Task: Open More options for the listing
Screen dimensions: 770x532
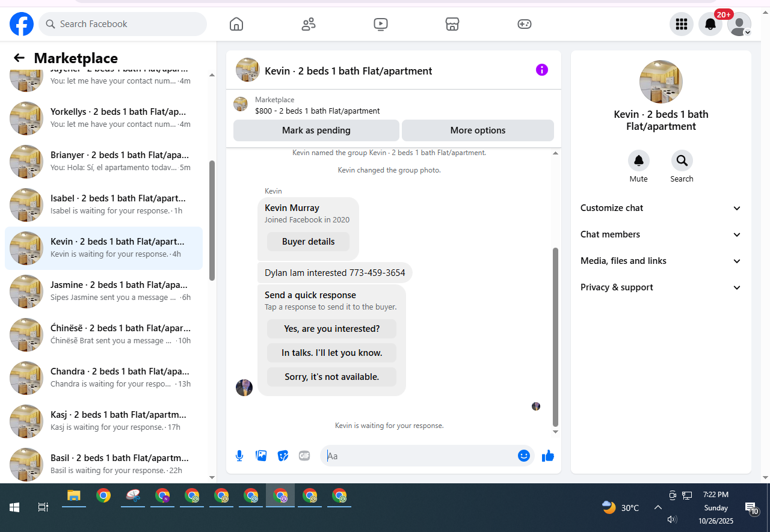Action: [x=478, y=130]
